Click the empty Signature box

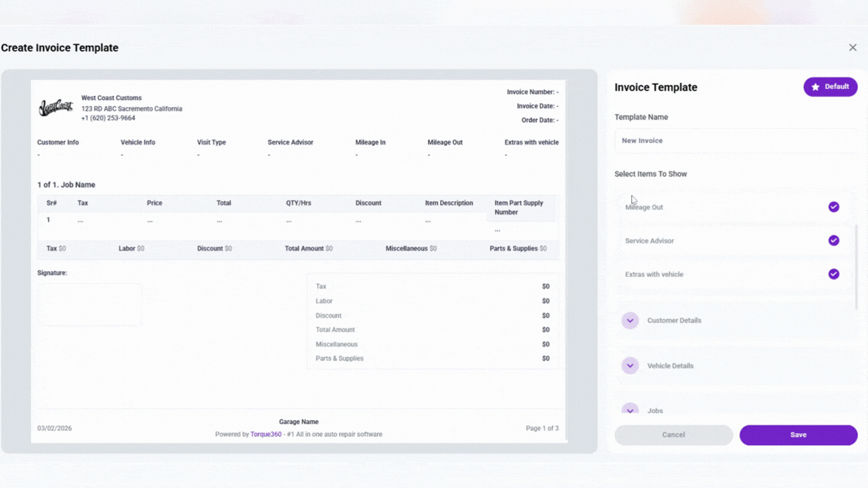89,304
